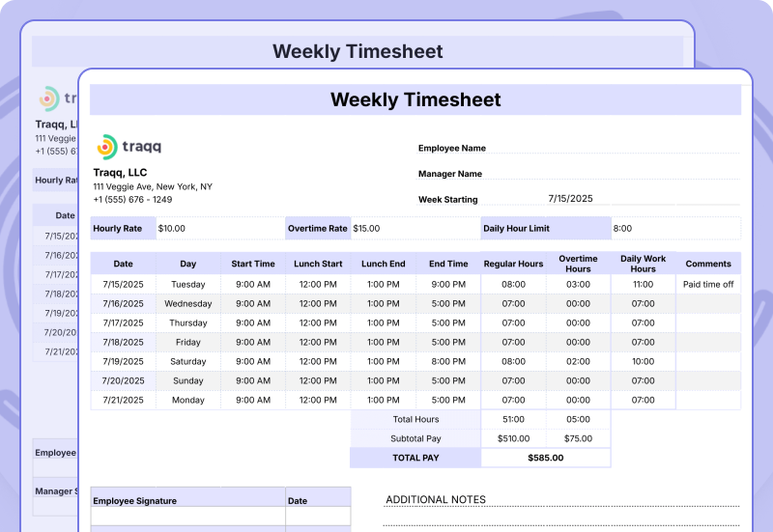Click the Hourly Rate value $10.00
The image size is (773, 532).
(x=172, y=229)
